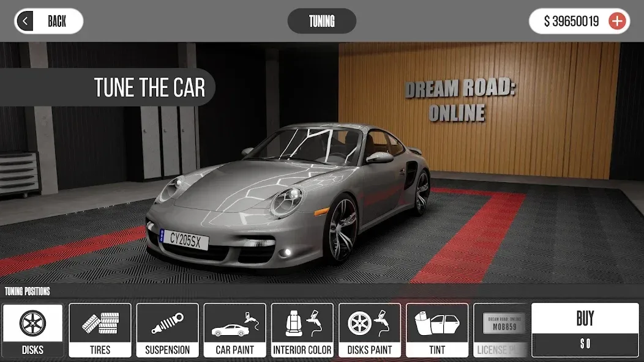Select the Disks tuning position
The image size is (644, 362).
pos(33,330)
